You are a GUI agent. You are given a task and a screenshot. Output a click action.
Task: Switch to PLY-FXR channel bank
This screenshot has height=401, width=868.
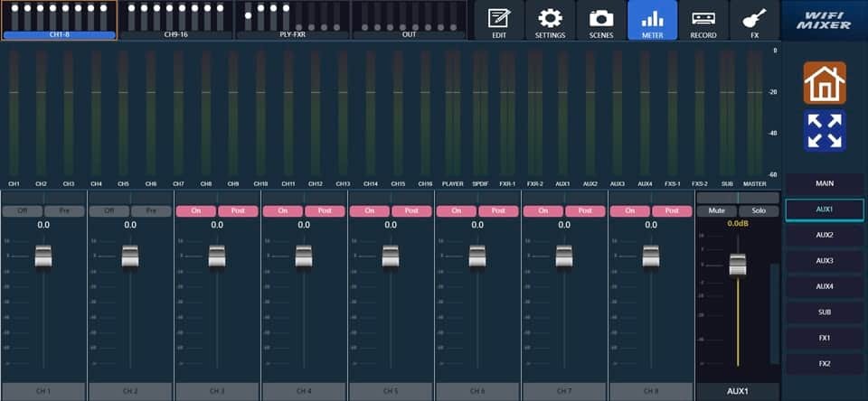click(292, 21)
